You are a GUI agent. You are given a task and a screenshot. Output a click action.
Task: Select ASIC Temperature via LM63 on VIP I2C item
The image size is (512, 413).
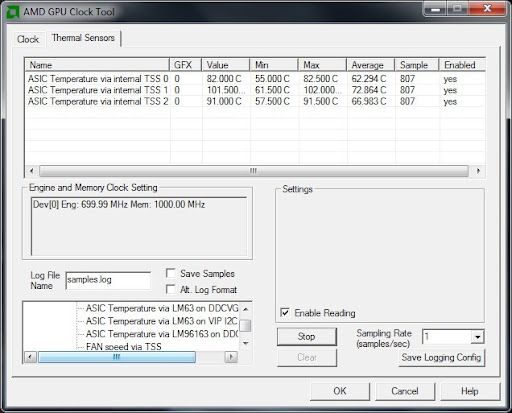(x=162, y=321)
